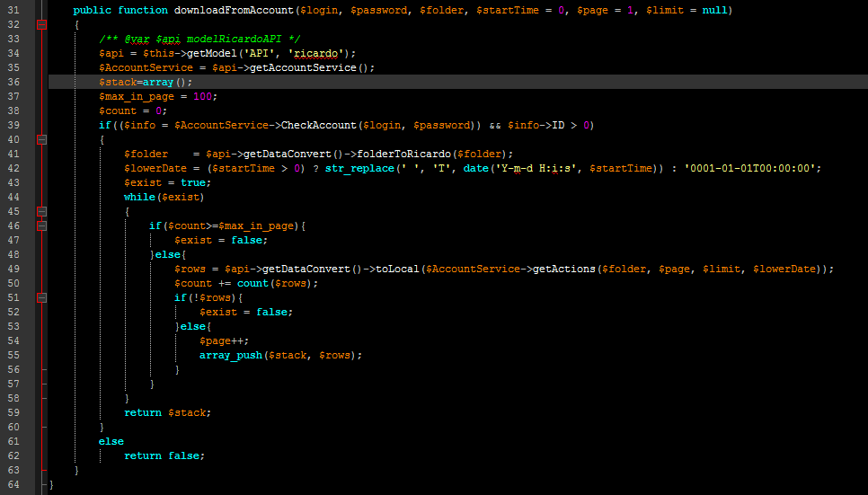868x495 pixels.
Task: Click the 'while' keyword
Action: 139,197
